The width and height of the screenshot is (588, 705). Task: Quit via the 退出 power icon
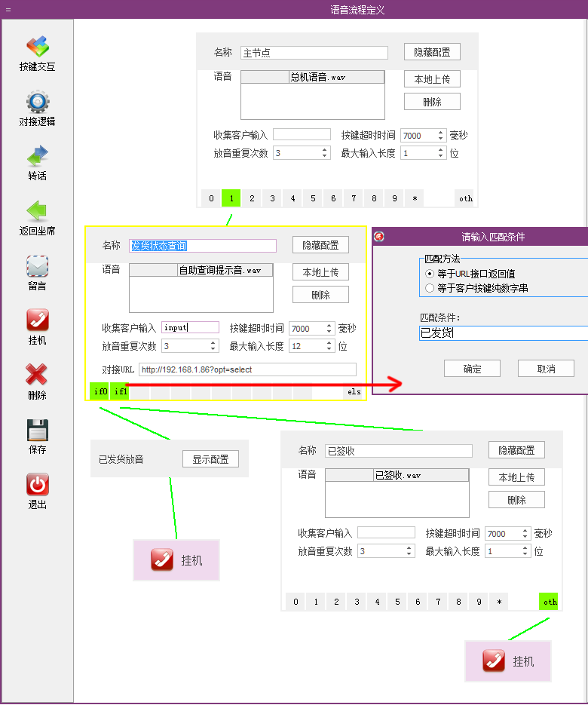point(37,492)
